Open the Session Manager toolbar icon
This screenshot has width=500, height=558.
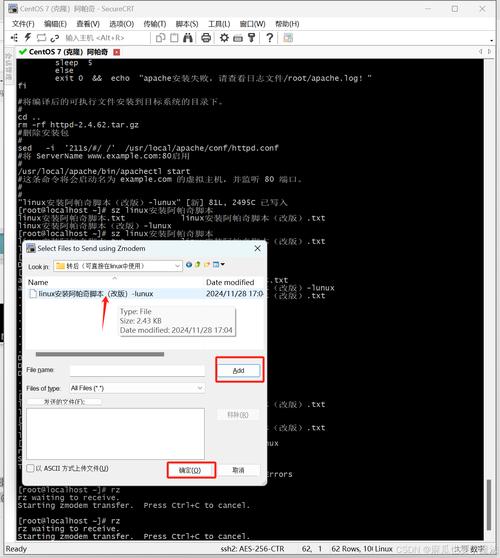14,38
